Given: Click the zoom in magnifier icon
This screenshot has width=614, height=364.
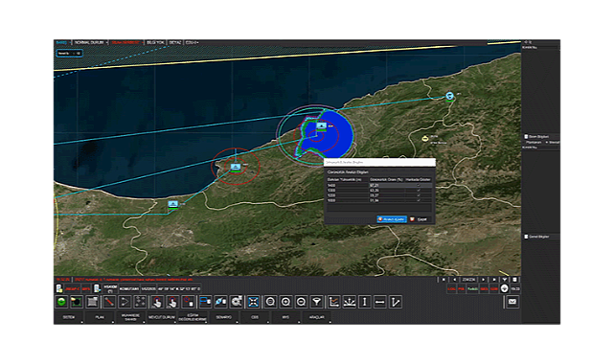Looking at the screenshot, I should (x=285, y=302).
